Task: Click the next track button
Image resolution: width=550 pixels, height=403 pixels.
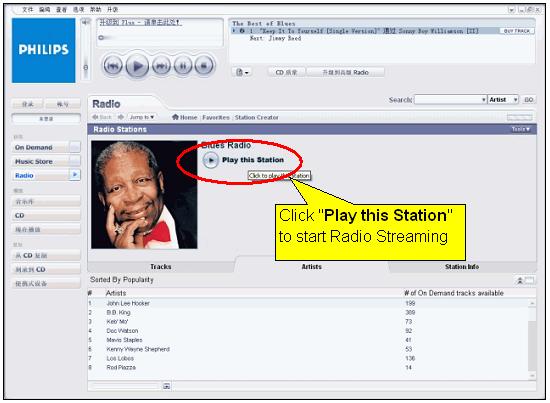Action: point(161,66)
